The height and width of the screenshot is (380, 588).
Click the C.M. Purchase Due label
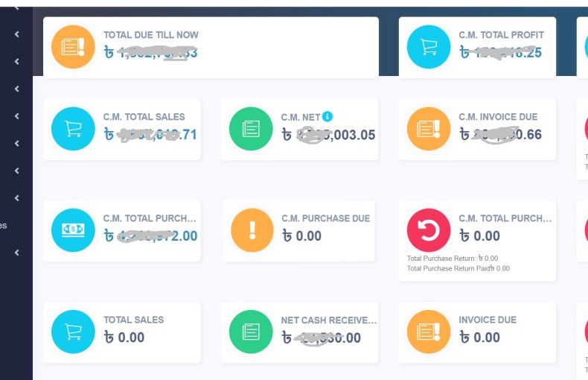pyautogui.click(x=325, y=218)
